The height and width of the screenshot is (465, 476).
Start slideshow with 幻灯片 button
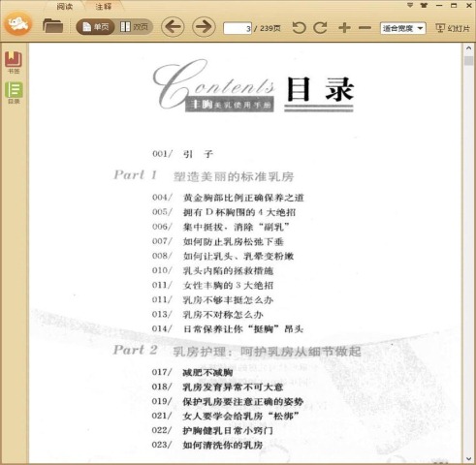click(x=453, y=28)
